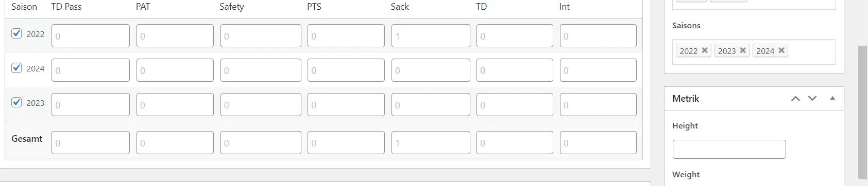Click the Sack field for 2022

pyautogui.click(x=431, y=36)
